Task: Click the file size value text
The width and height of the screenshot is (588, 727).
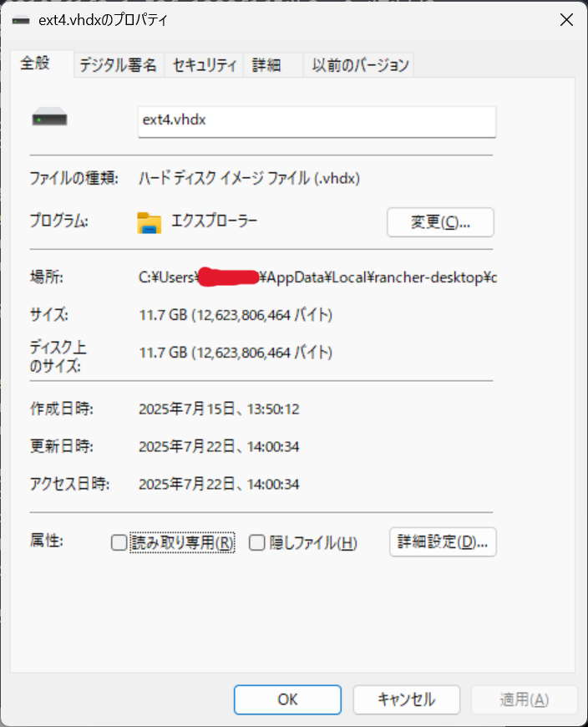Action: point(236,315)
